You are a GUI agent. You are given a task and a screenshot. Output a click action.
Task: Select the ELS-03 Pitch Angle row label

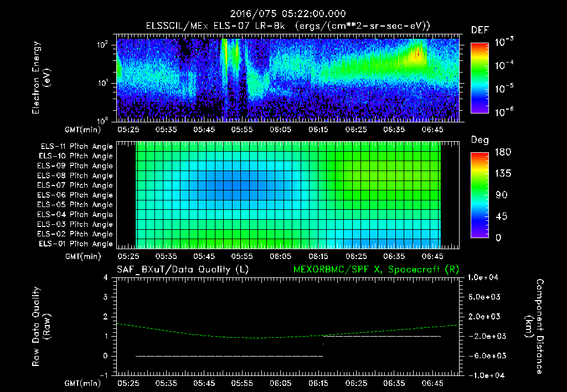(x=75, y=224)
